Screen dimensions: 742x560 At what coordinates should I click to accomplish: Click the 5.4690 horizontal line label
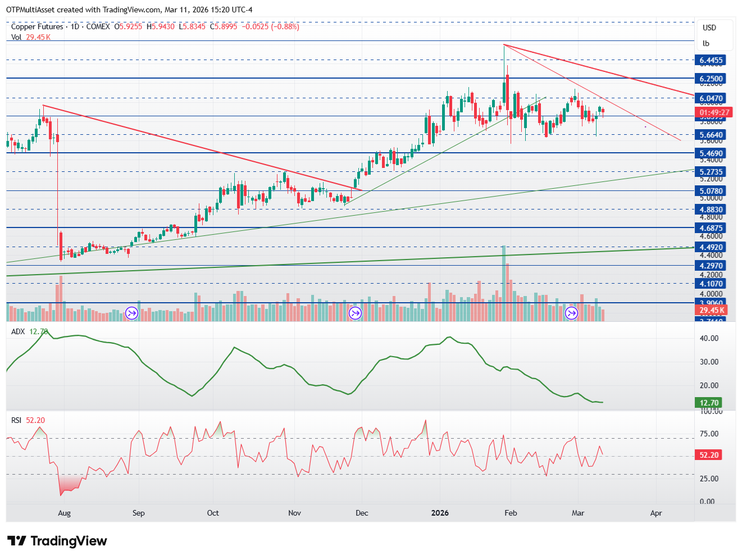711,153
